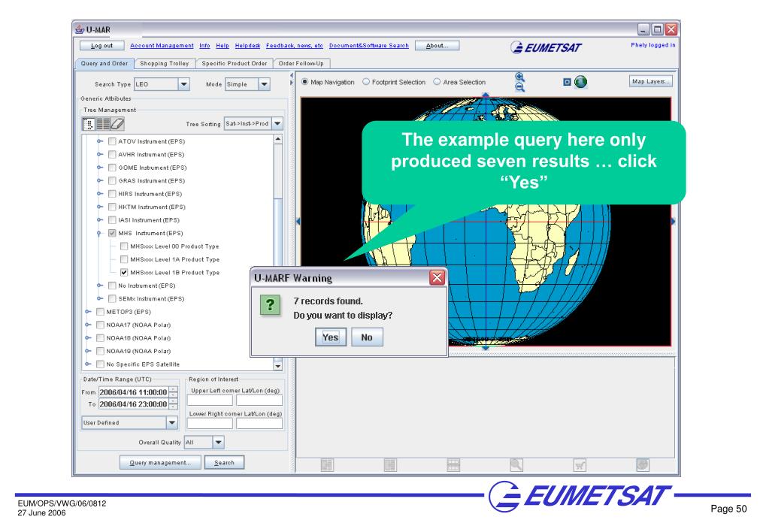This screenshot has height=532, width=769.
Task: Open the Account Management link
Action: click(162, 46)
